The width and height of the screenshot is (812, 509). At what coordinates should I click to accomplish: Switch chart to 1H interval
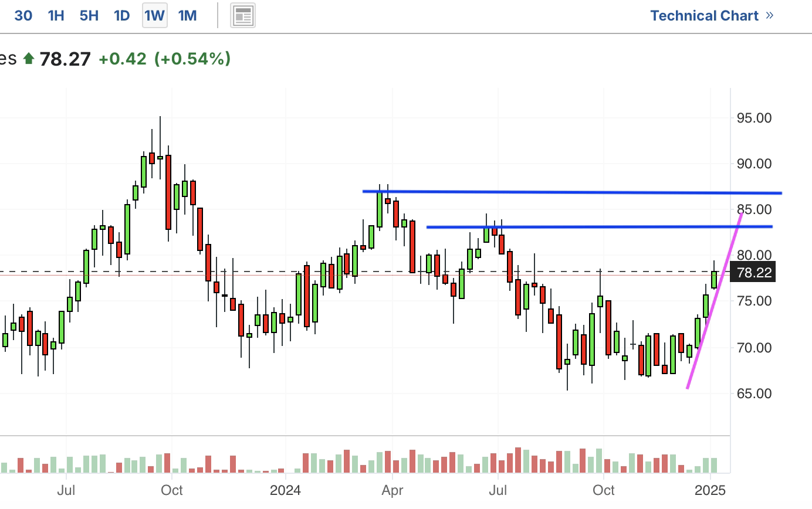pos(56,16)
